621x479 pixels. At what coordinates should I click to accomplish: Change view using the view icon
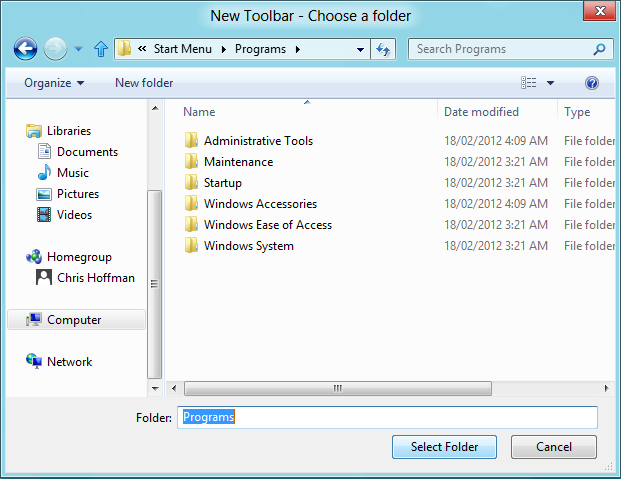click(528, 83)
